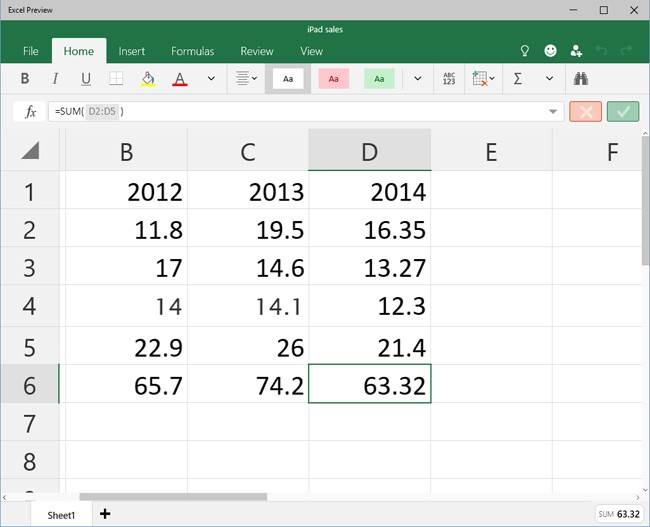Toggle Bold formatting
650x527 pixels.
coord(25,78)
